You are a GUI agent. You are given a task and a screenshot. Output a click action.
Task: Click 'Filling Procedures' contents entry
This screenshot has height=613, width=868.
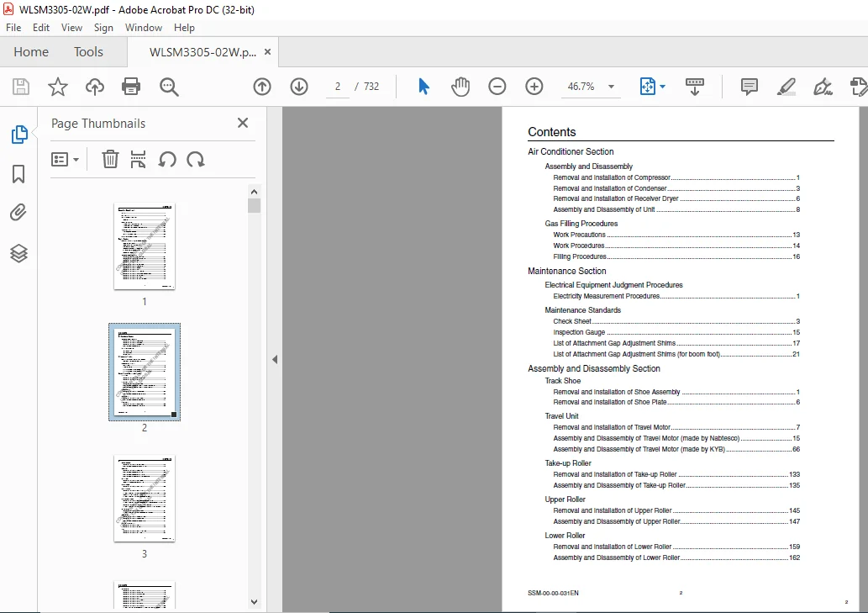676,256
